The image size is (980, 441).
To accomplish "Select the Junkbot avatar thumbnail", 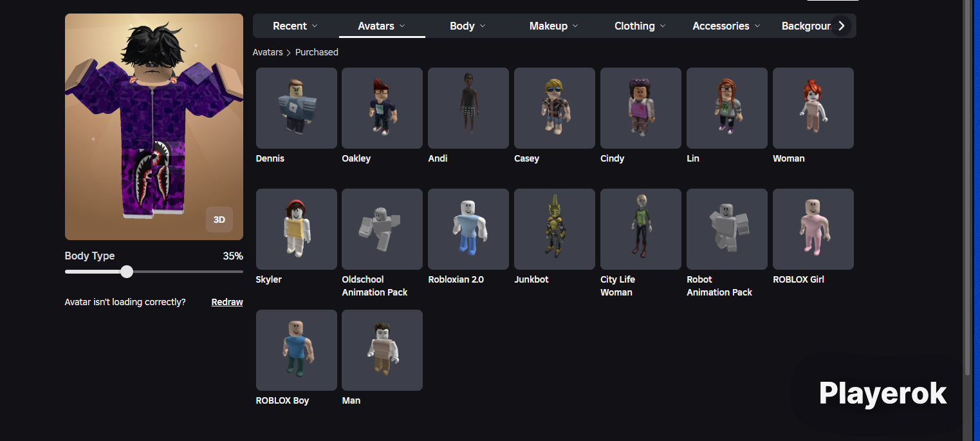I will pos(555,229).
